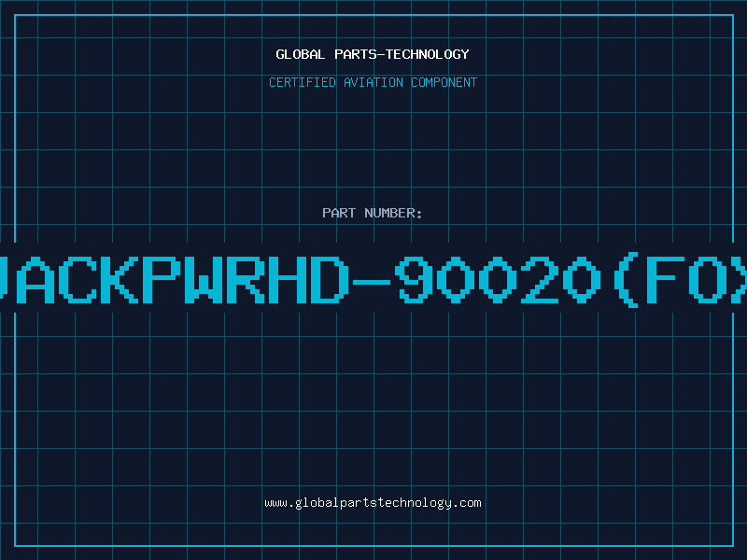Image resolution: width=747 pixels, height=560 pixels.
Task: Select the CERTIFIED AVIATION COMPONENT subtitle
Action: click(373, 82)
